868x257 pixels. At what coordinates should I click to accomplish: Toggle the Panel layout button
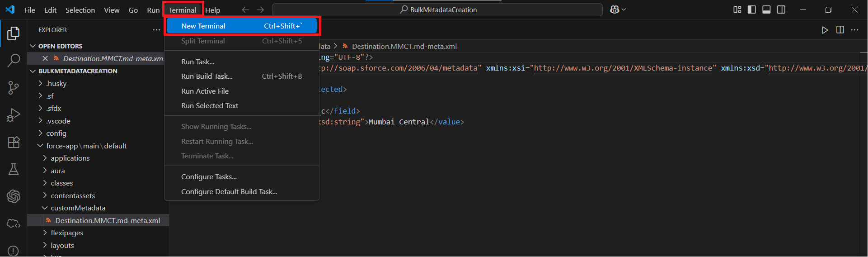coord(766,10)
